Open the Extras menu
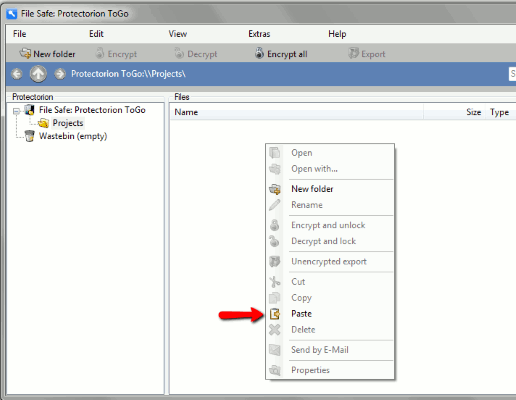The width and height of the screenshot is (516, 400). (259, 34)
